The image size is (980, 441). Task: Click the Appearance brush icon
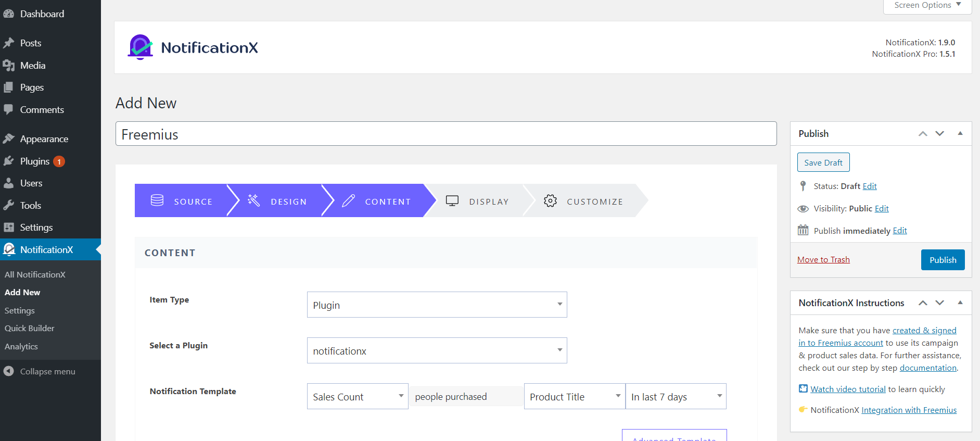click(9, 139)
